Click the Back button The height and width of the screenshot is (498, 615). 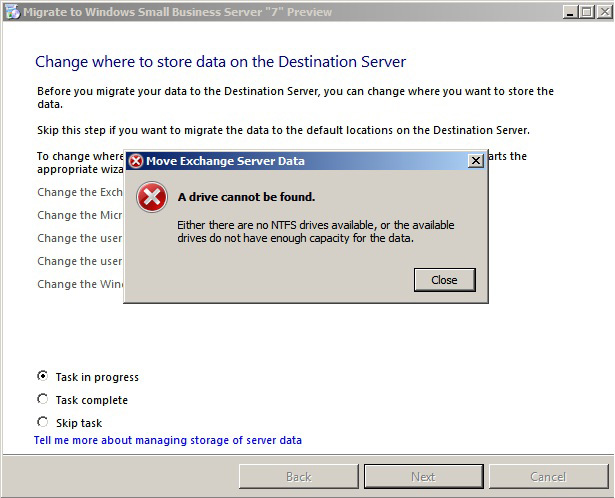(x=298, y=477)
